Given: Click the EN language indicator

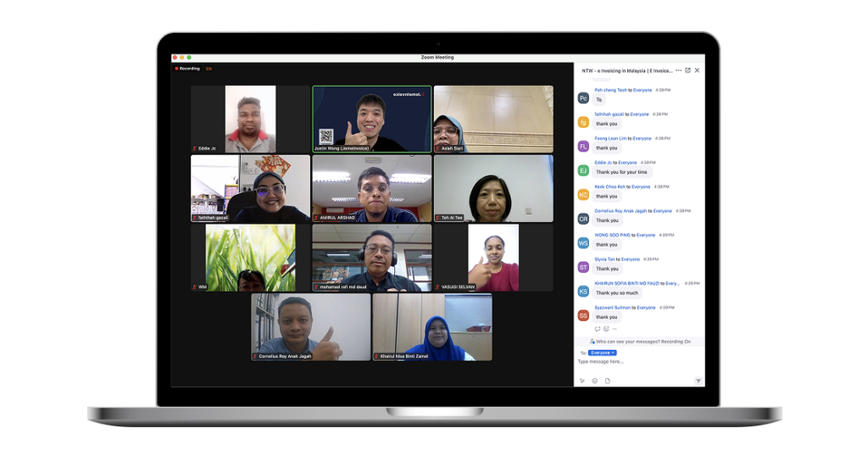Looking at the screenshot, I should click(209, 69).
